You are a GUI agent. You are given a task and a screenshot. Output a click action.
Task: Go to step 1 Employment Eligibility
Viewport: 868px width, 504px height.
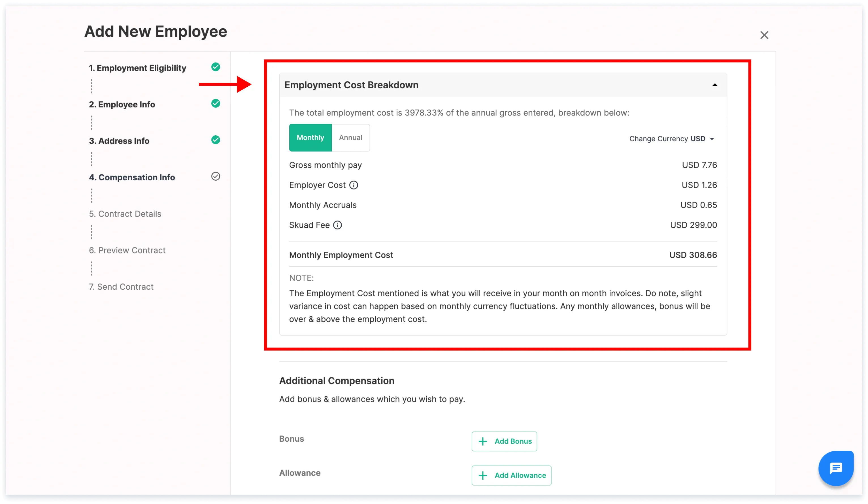(137, 68)
